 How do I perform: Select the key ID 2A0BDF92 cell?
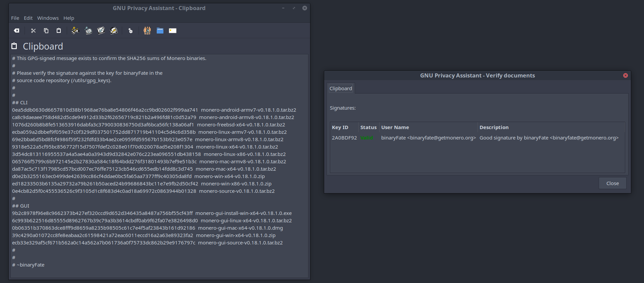pos(344,138)
